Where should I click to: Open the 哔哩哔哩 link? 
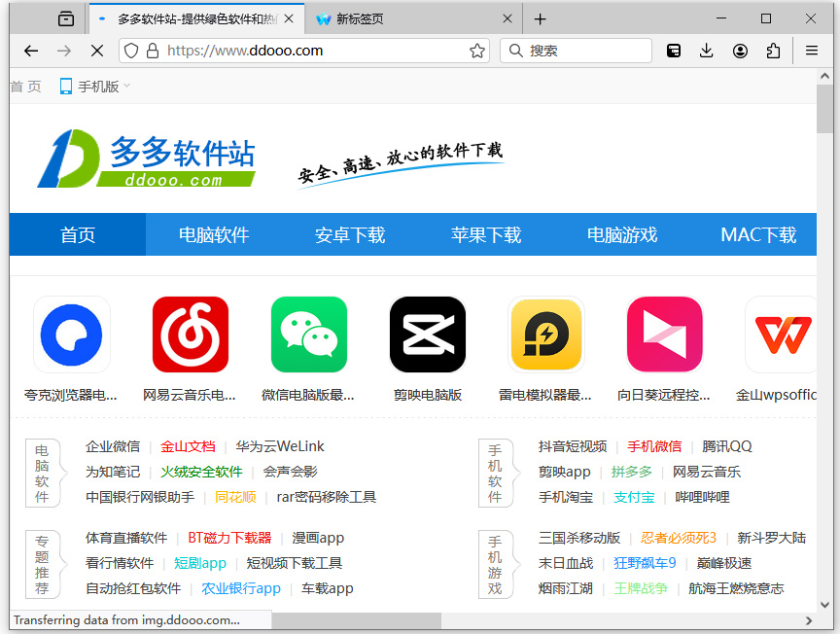click(x=702, y=497)
